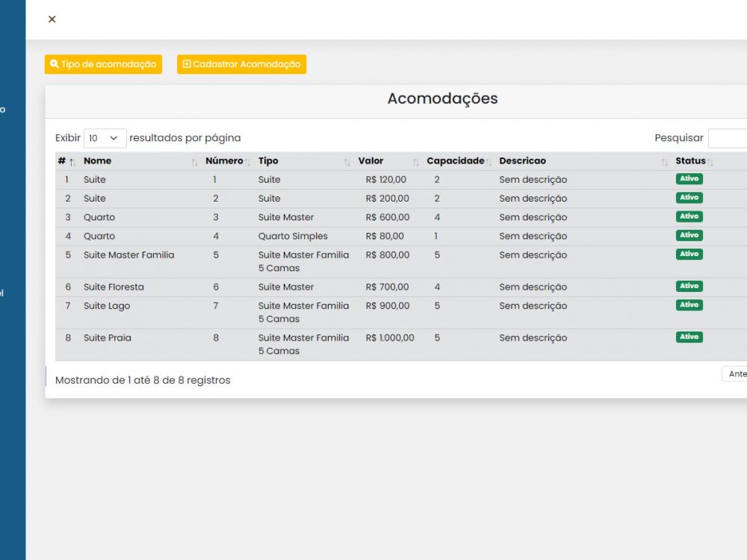Sort by Tipo column sort icon
The width and height of the screenshot is (747, 560).
pos(347,162)
